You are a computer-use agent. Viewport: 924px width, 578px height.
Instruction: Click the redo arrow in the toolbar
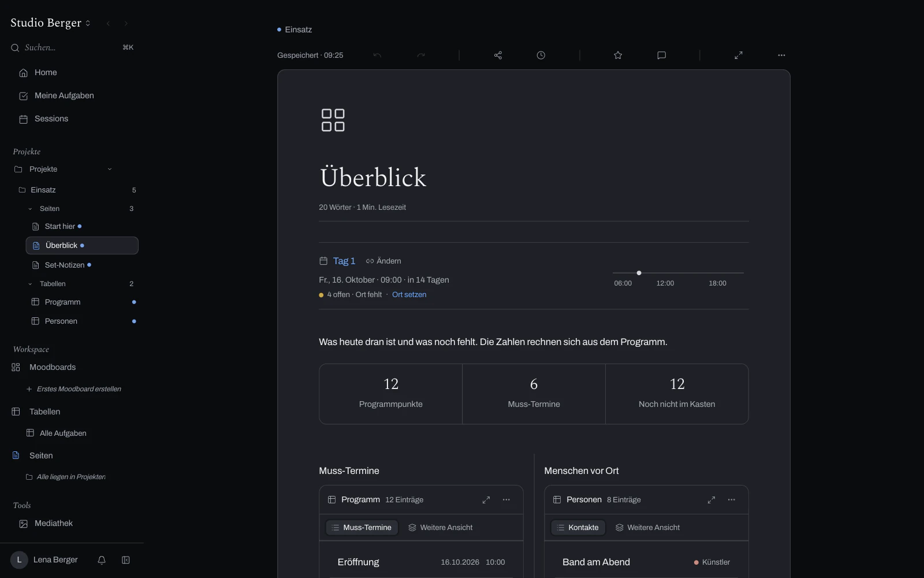click(421, 55)
